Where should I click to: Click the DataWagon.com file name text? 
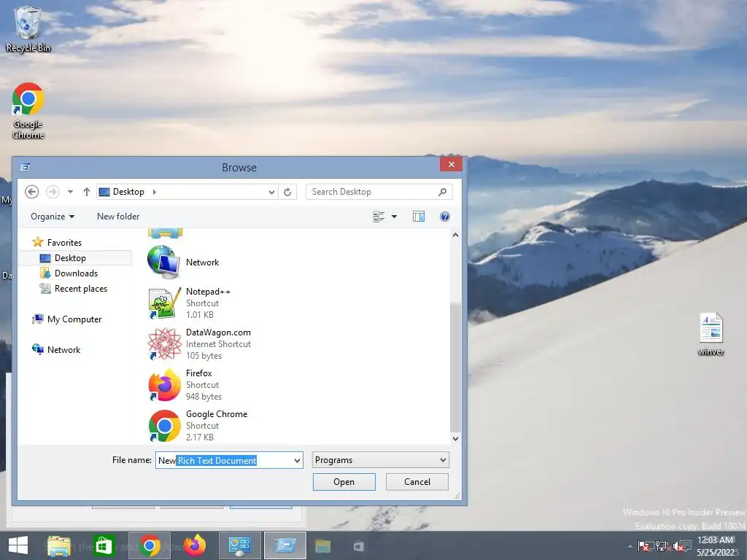click(x=218, y=332)
